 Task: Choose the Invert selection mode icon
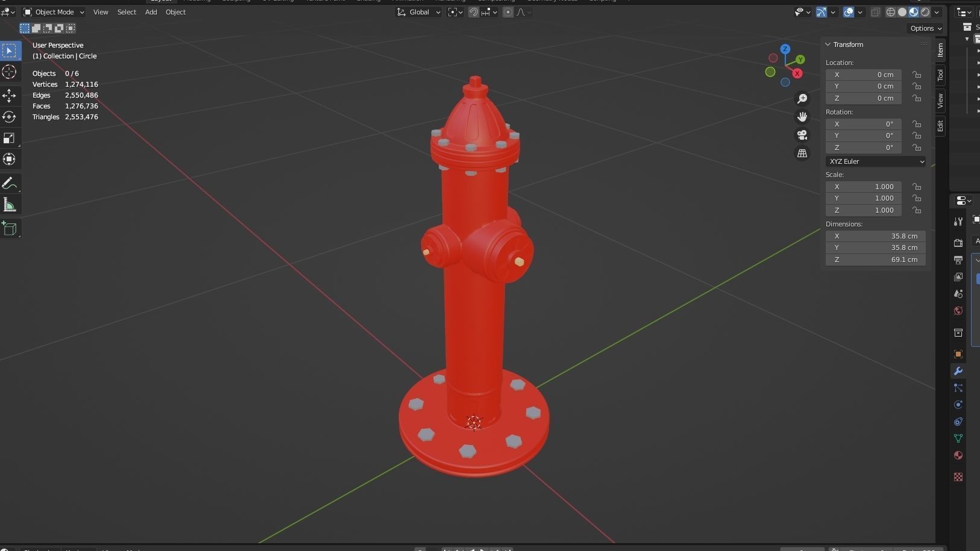(x=59, y=28)
